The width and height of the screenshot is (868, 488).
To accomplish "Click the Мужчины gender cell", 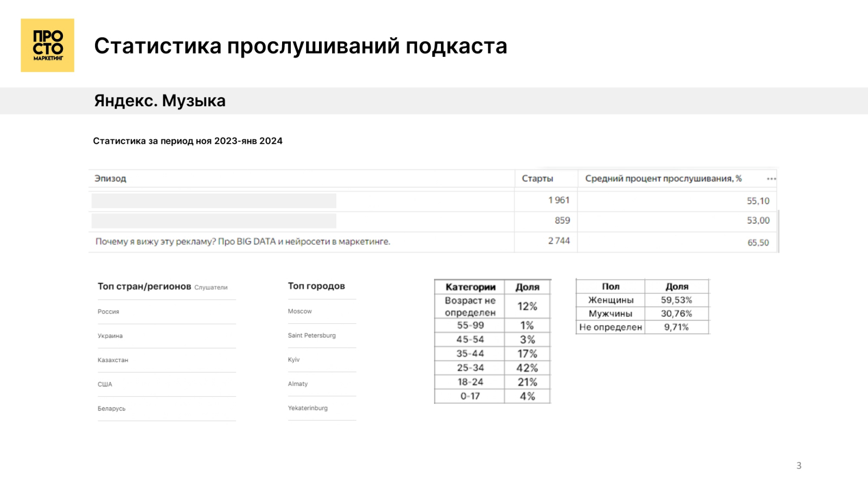I will (611, 313).
